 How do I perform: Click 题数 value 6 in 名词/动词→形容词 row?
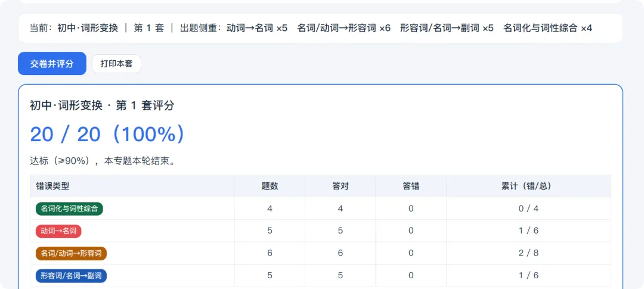point(270,253)
